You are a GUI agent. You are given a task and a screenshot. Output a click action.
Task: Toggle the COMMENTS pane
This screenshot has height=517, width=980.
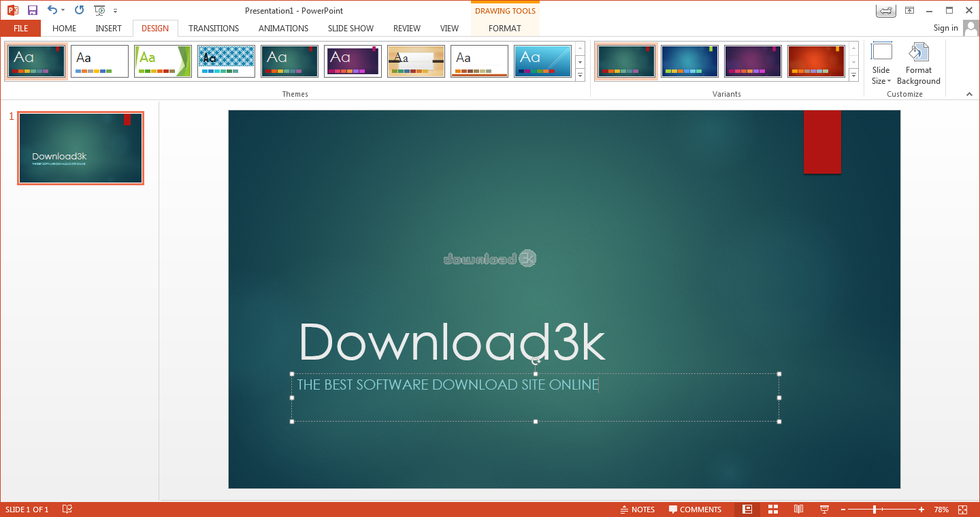tap(695, 510)
